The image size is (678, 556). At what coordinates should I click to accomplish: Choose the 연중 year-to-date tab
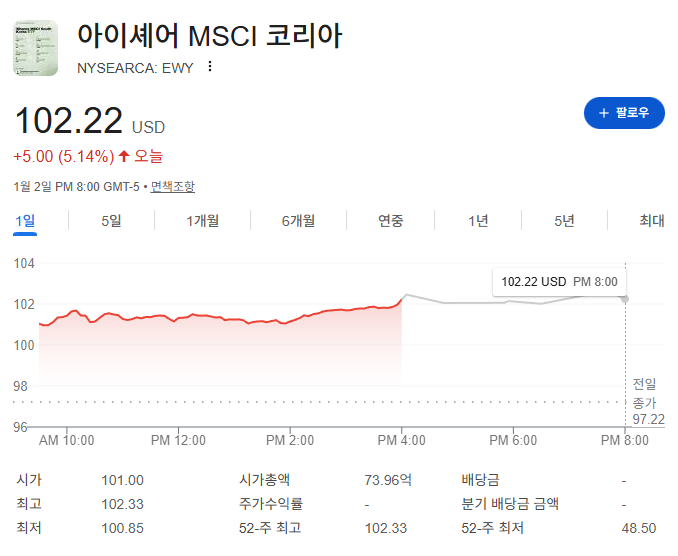click(x=390, y=221)
